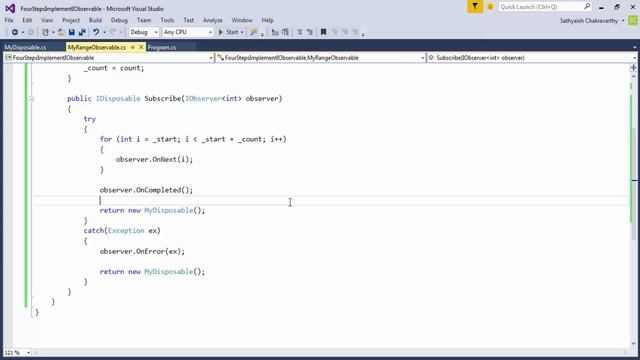Open the Tools menu

point(167,20)
